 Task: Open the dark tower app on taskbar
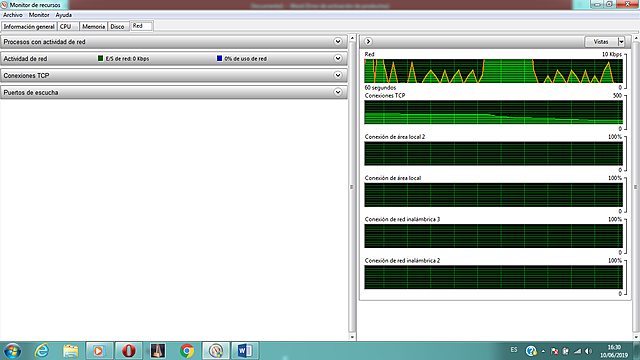[x=158, y=351]
